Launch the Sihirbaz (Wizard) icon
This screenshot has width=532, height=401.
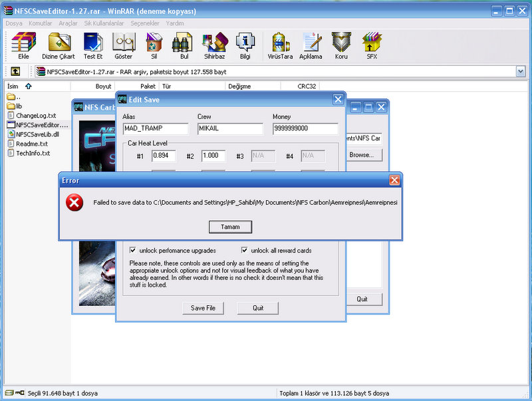(214, 46)
